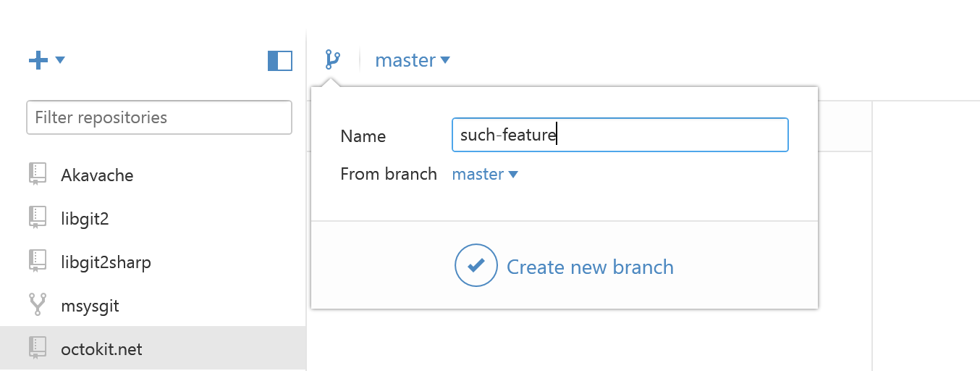
Task: Click the book icon beside Akavache
Action: click(x=37, y=174)
